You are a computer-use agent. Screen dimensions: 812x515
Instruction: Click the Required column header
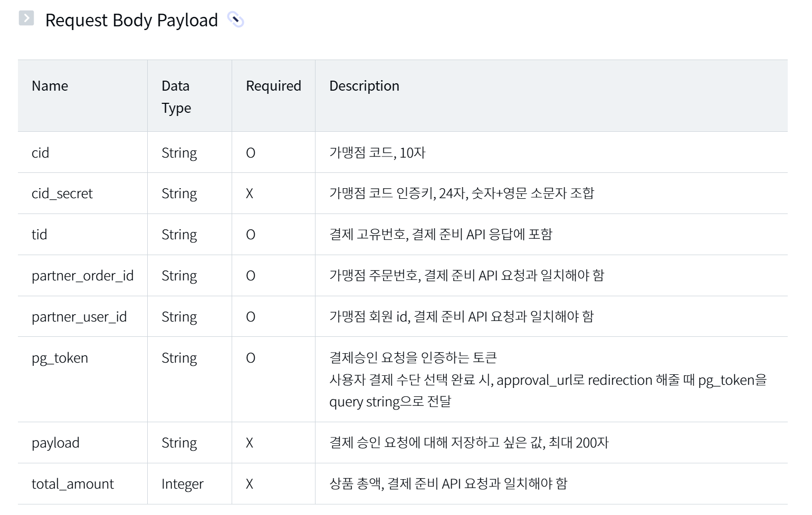[273, 86]
